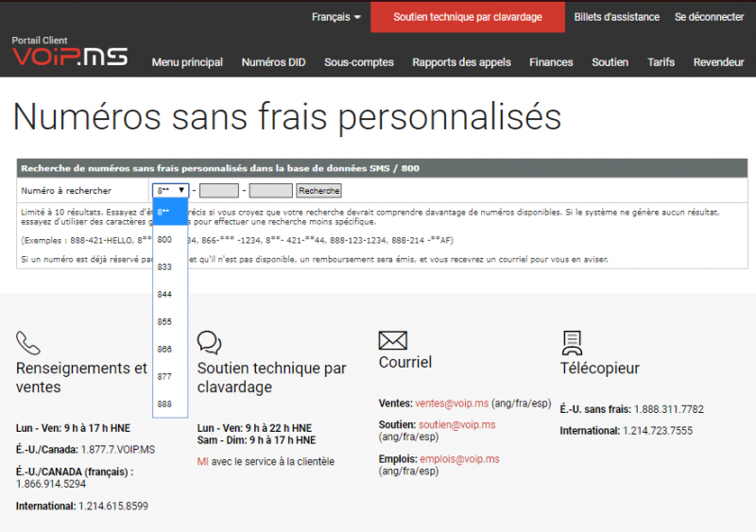Click Soutien technique par clavardage footer heading
Viewport: 756px width, 532px height.
271,378
